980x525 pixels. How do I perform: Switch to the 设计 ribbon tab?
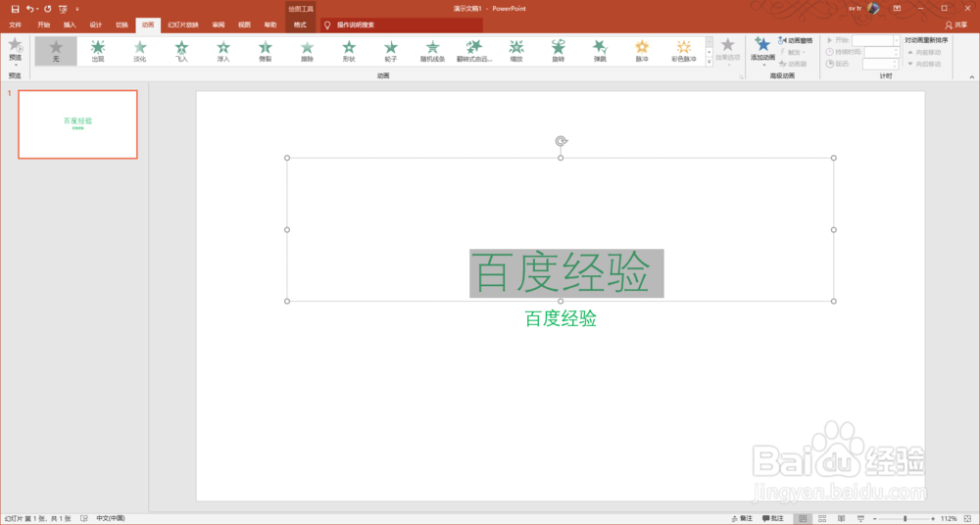(x=96, y=25)
